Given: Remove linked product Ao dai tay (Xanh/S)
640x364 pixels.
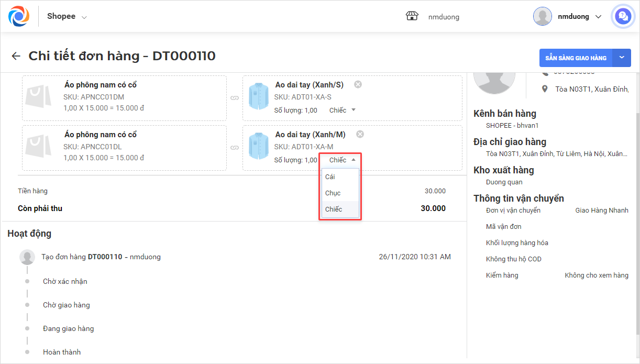Looking at the screenshot, I should click(358, 84).
